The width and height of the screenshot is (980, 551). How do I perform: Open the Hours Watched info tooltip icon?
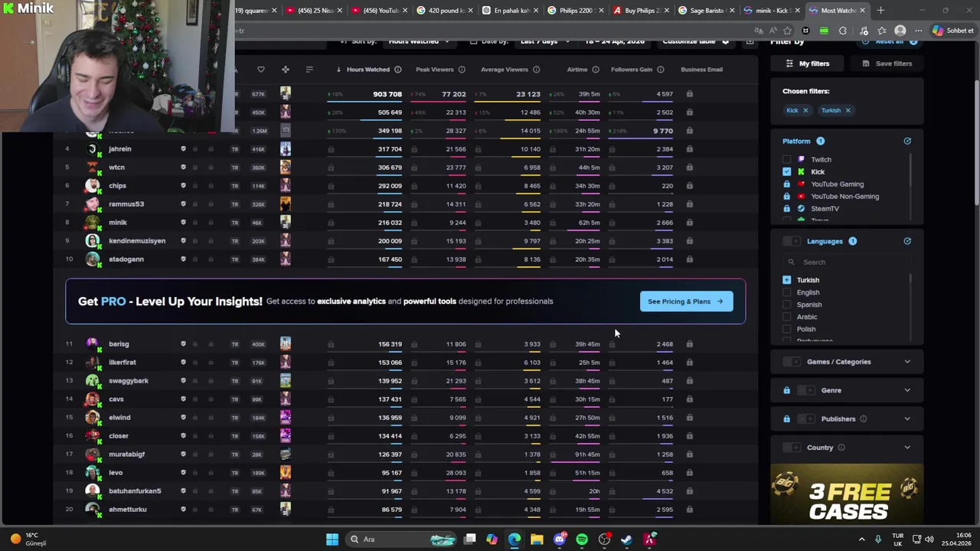[x=398, y=70]
